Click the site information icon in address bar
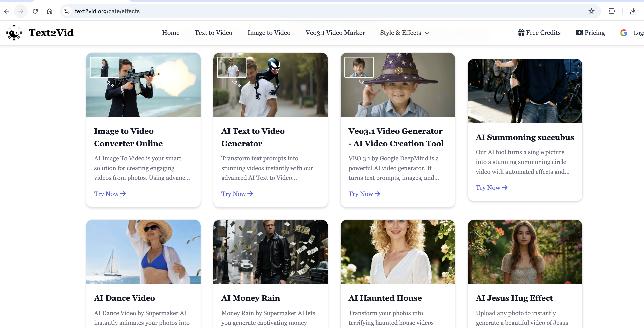Viewport: 644px width, 328px height. point(67,11)
